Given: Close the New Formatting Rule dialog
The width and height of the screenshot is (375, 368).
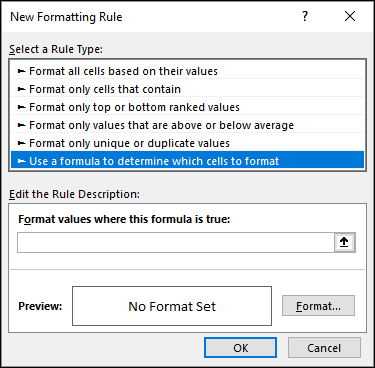Looking at the screenshot, I should [350, 16].
